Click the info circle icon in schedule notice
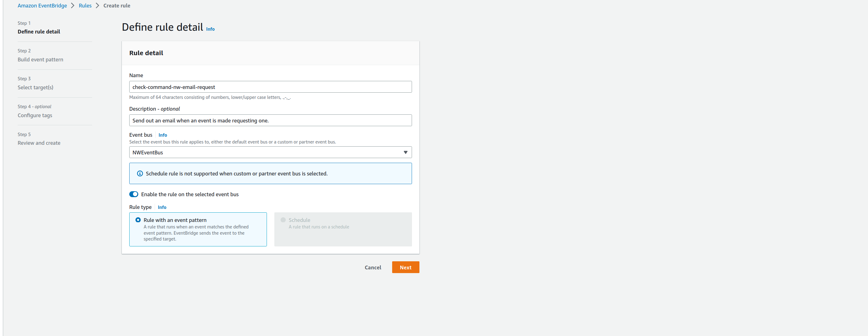The height and width of the screenshot is (336, 868). [x=140, y=174]
